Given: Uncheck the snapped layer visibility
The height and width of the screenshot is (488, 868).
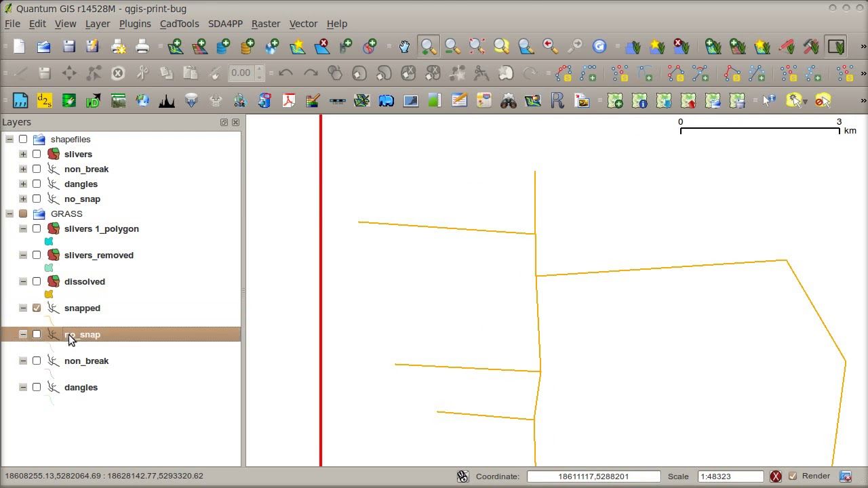Looking at the screenshot, I should 37,308.
